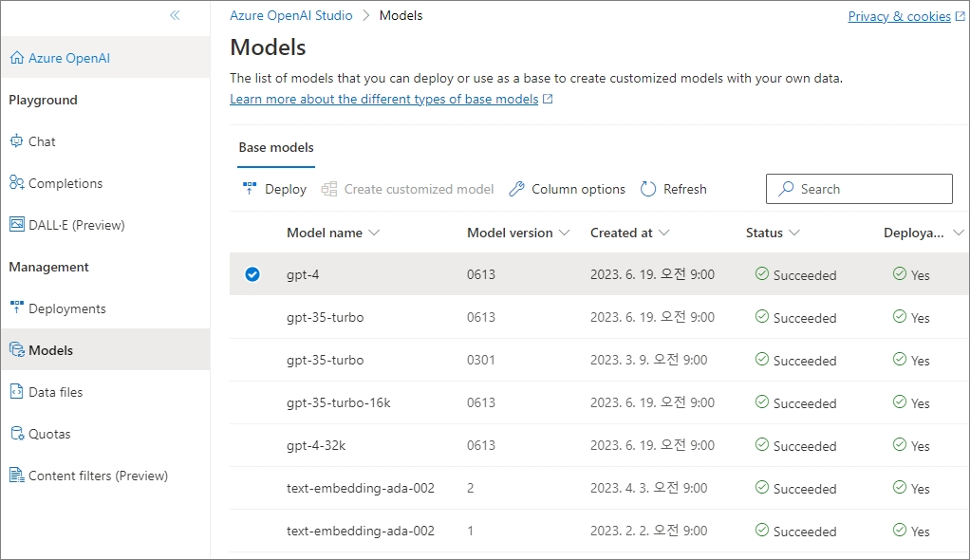Click the Succeeded status icon for gpt-4
970x560 pixels.
762,273
